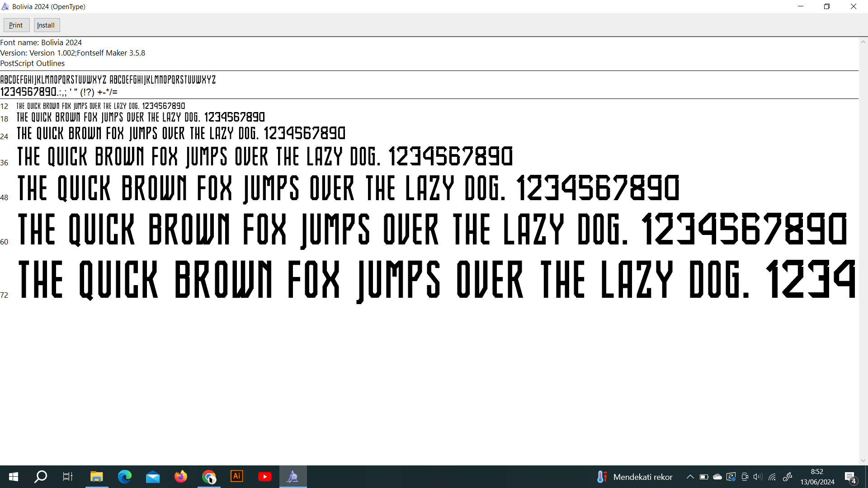The width and height of the screenshot is (868, 488).
Task: Click scrollbar down arrow
Action: 863,460
